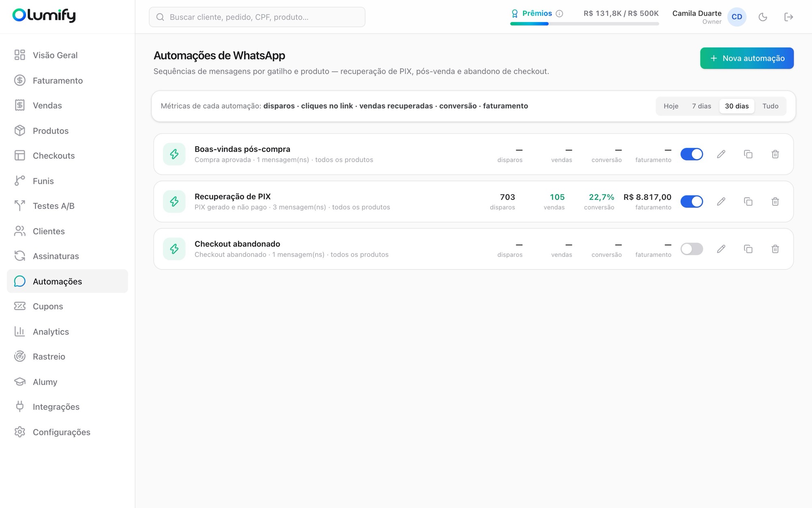Screen dimensions: 812x508
Task: Click the lightning icon of Recuperação de PIX
Action: 174,202
